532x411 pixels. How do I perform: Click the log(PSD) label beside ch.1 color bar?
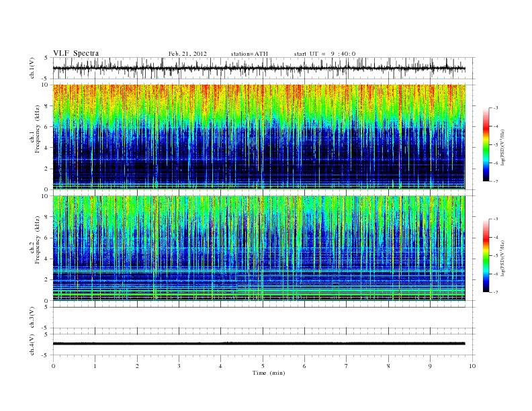click(503, 146)
